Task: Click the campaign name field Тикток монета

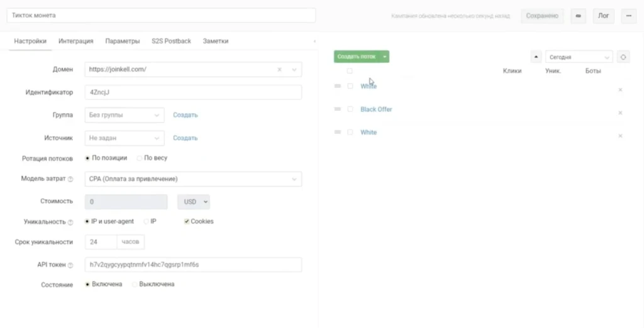Action: pos(161,15)
